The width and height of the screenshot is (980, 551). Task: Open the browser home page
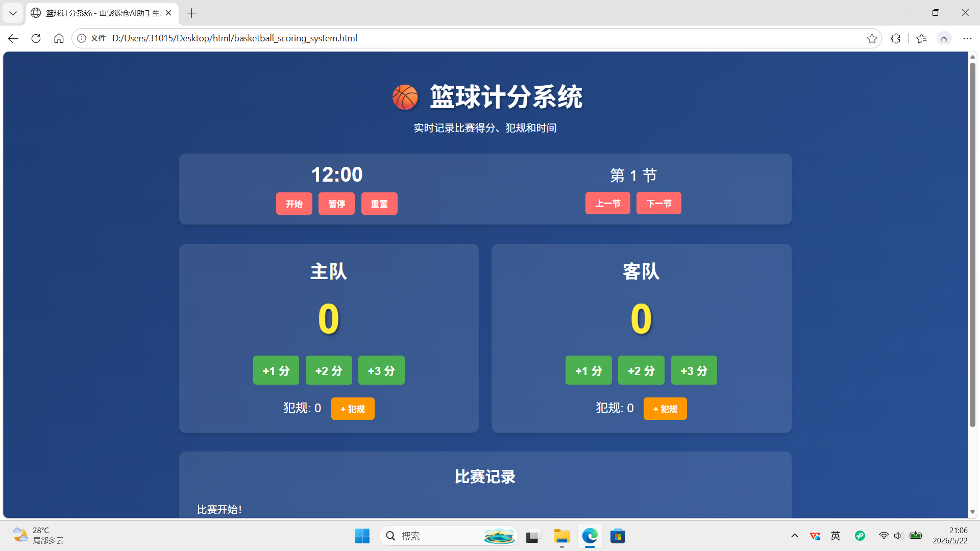pyautogui.click(x=59, y=38)
